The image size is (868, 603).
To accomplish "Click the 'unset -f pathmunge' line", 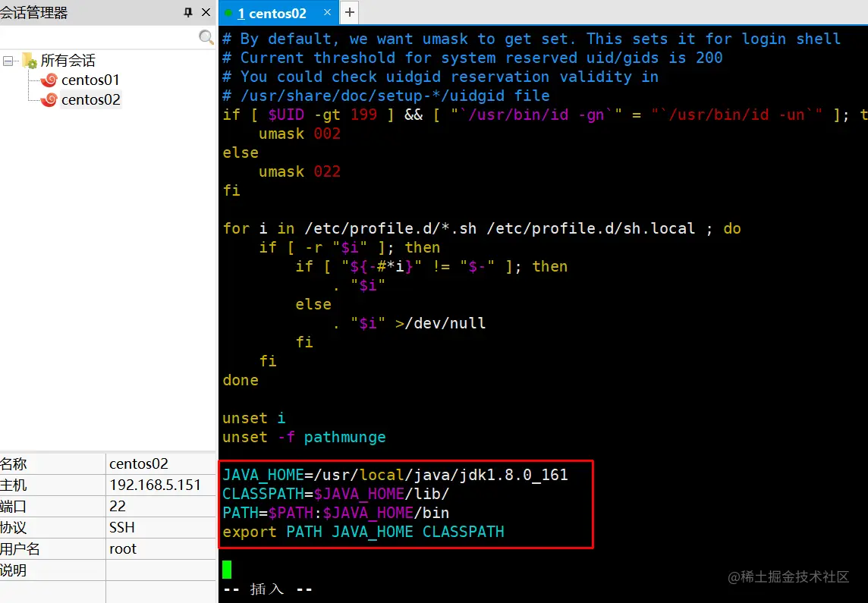I will (x=304, y=437).
